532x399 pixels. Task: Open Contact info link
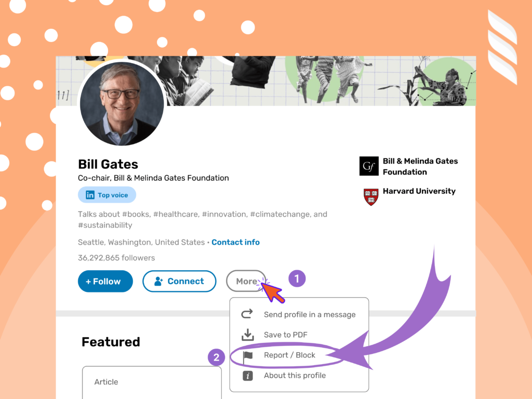coord(235,242)
